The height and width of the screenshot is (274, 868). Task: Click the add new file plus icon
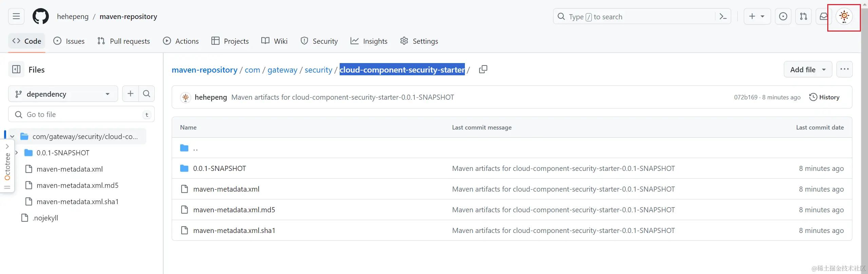pos(130,94)
